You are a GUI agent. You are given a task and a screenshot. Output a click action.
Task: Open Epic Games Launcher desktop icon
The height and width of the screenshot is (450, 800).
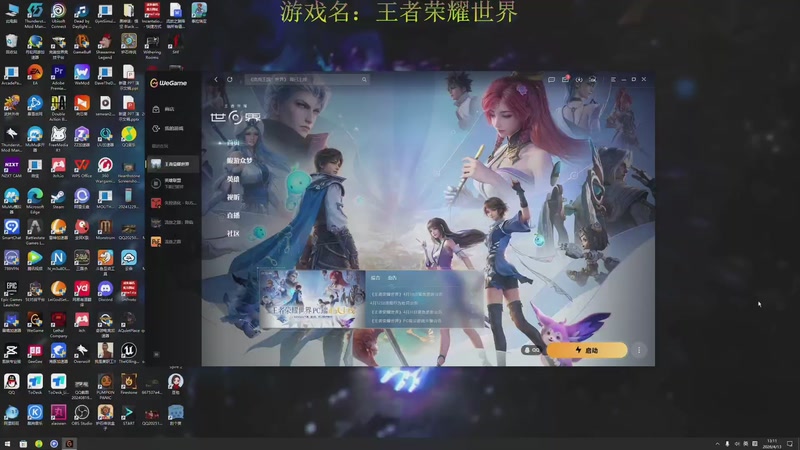pyautogui.click(x=11, y=293)
